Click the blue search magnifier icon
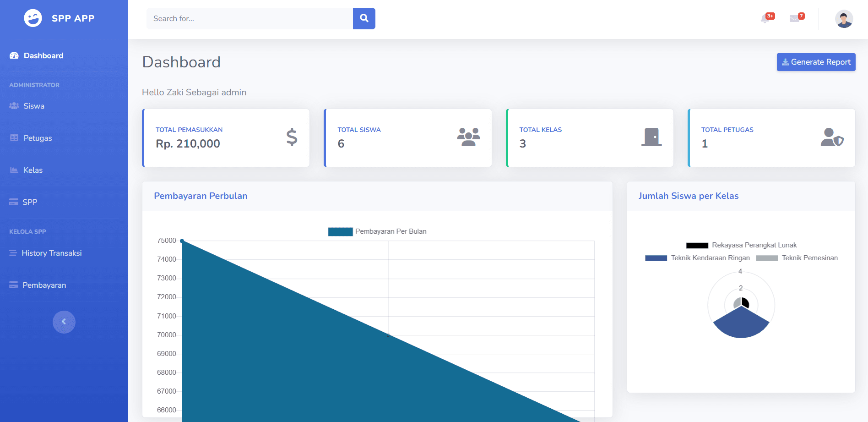The image size is (868, 422). [364, 18]
